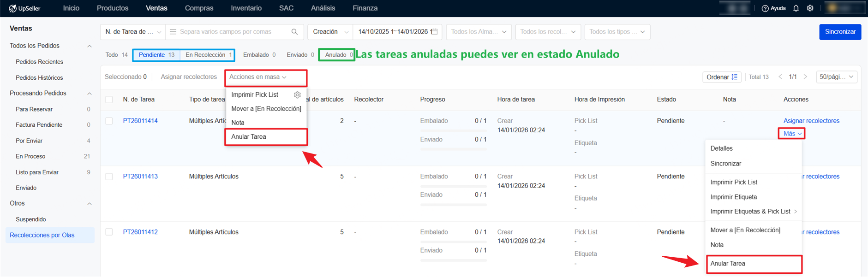868x277 pixels.
Task: Expand Imprimir Etiquetas & Pick List submenu
Action: [754, 212]
